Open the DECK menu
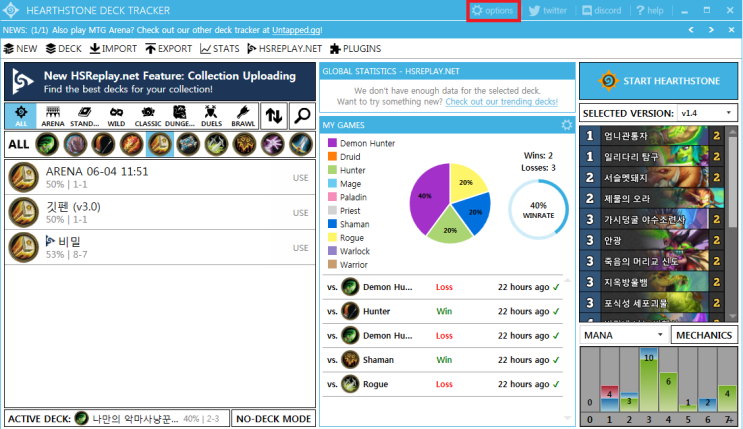Viewport: 743px width, 429px height. 63,49
